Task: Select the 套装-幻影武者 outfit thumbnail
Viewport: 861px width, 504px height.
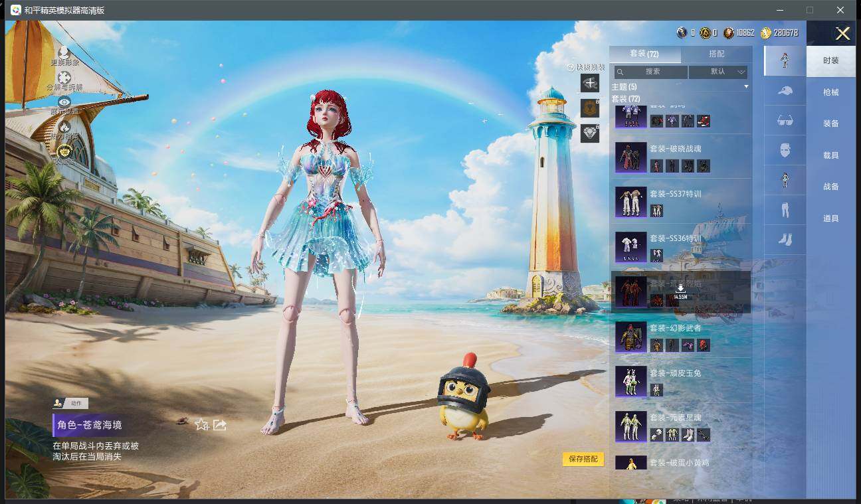Action: pyautogui.click(x=630, y=337)
